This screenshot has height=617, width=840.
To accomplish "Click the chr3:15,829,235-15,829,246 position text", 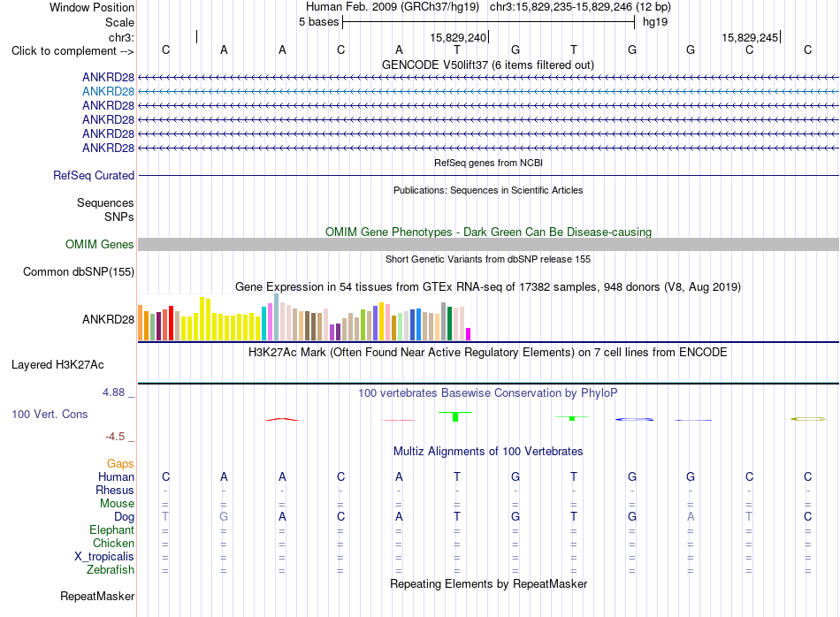I will coord(580,7).
